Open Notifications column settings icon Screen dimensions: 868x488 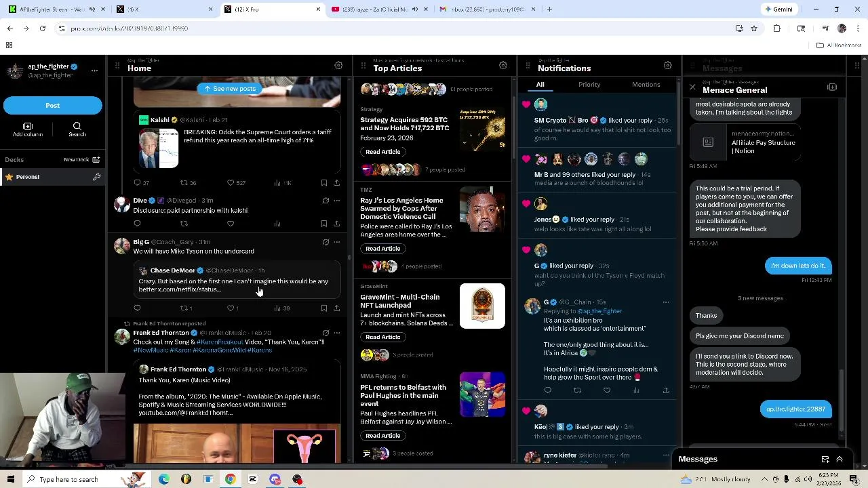point(668,66)
